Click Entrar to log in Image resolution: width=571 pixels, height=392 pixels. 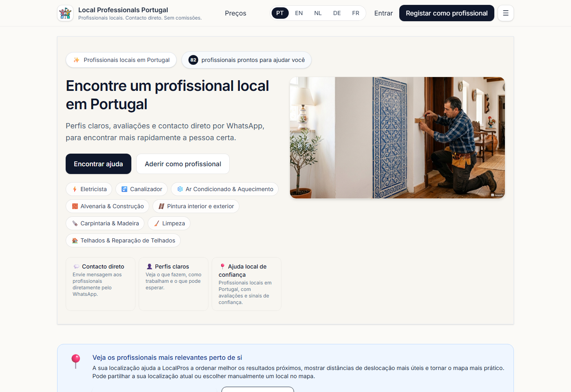pos(383,13)
